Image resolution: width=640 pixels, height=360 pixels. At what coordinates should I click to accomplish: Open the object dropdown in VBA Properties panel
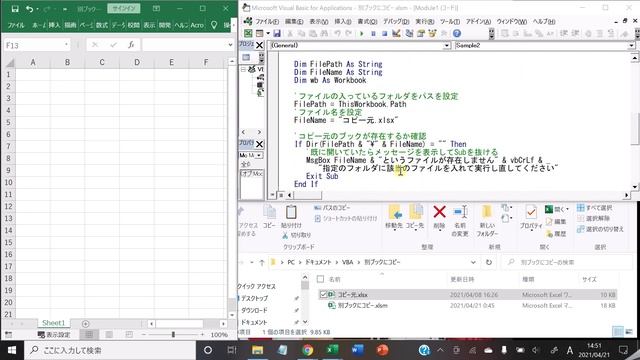[x=260, y=156]
